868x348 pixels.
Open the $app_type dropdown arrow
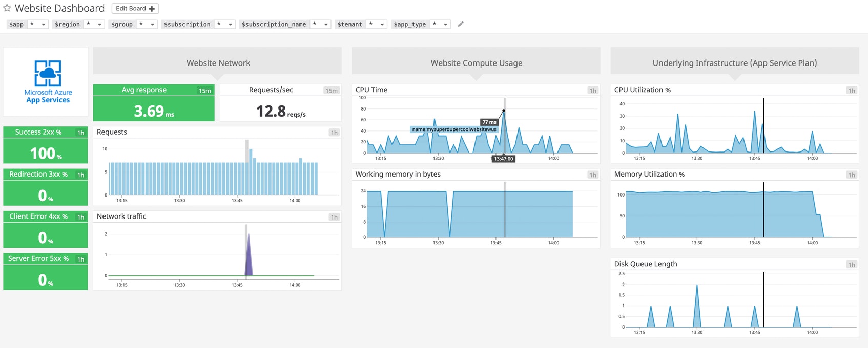point(446,24)
